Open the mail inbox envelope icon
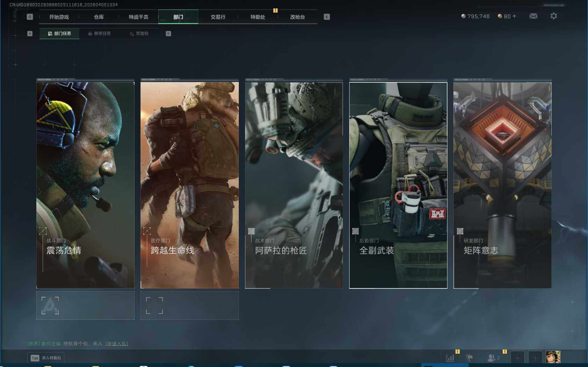Image resolution: width=588 pixels, height=367 pixels. 533,16
